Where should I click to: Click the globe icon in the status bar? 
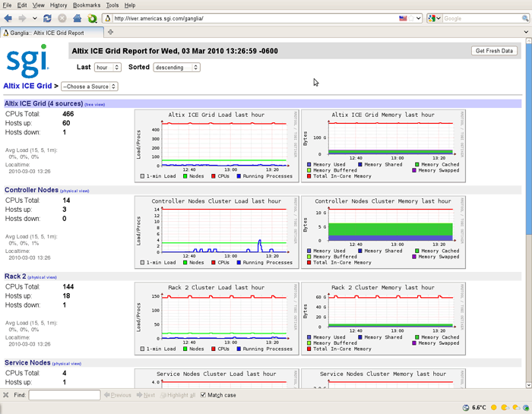(466, 408)
